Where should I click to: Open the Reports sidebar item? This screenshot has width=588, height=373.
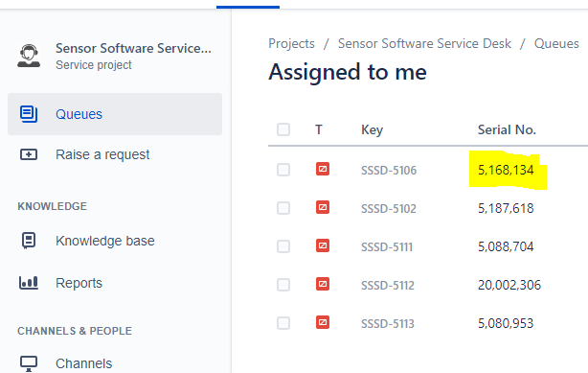[x=79, y=283]
